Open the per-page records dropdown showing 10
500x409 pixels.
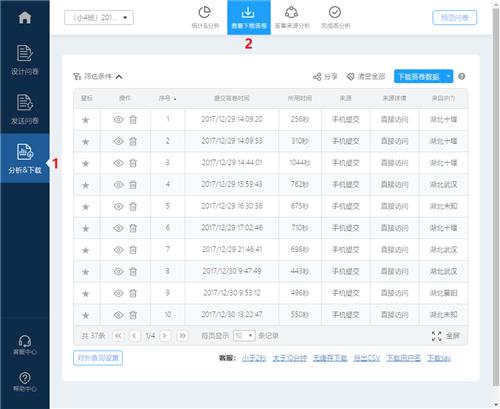244,336
